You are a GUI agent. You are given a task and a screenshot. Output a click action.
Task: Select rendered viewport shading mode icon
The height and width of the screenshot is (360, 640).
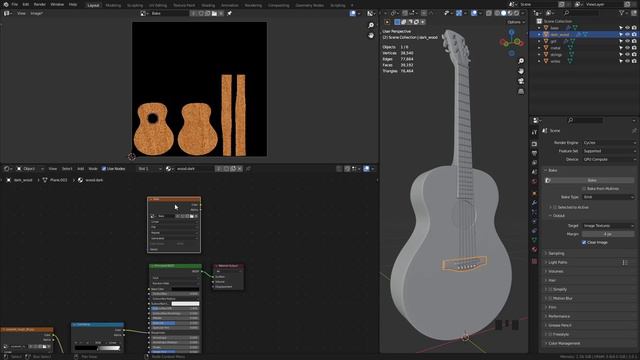[516, 13]
